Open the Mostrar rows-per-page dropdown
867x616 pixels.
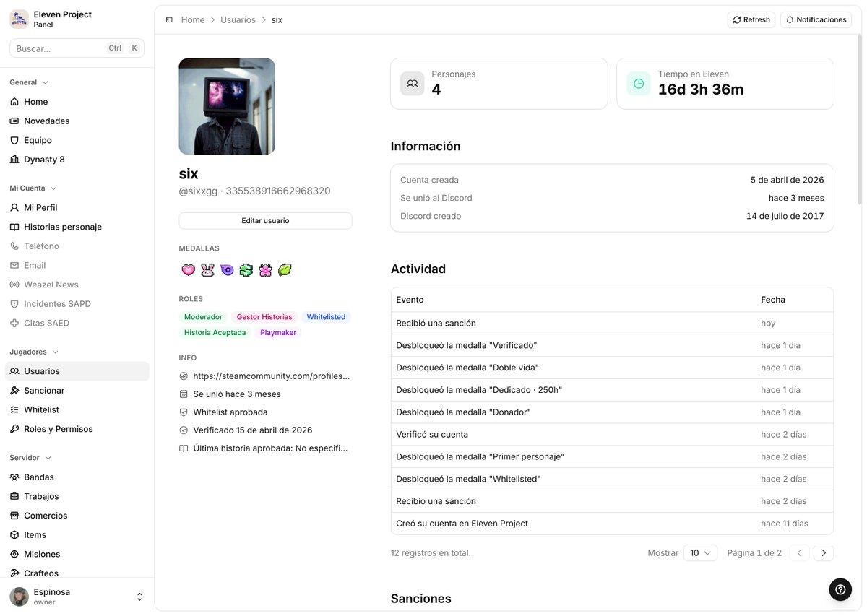coord(700,553)
